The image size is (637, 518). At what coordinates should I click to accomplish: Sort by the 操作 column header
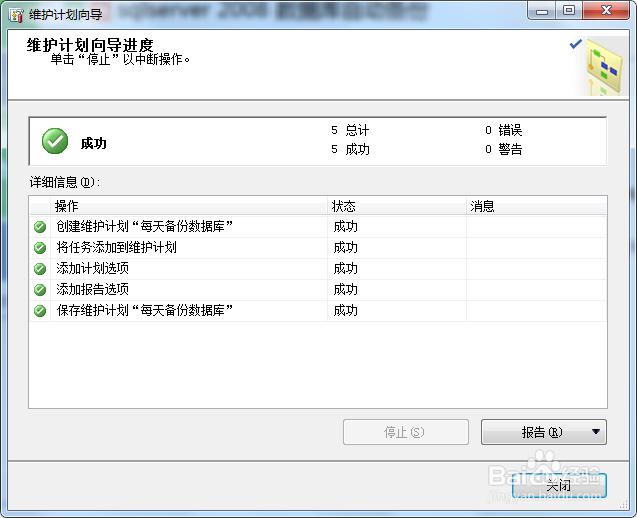click(x=189, y=206)
